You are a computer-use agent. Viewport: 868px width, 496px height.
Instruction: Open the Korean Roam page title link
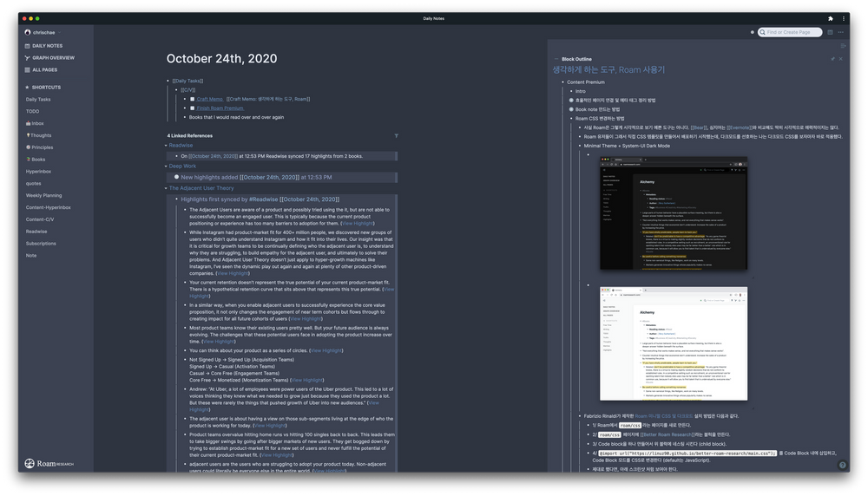tap(608, 69)
